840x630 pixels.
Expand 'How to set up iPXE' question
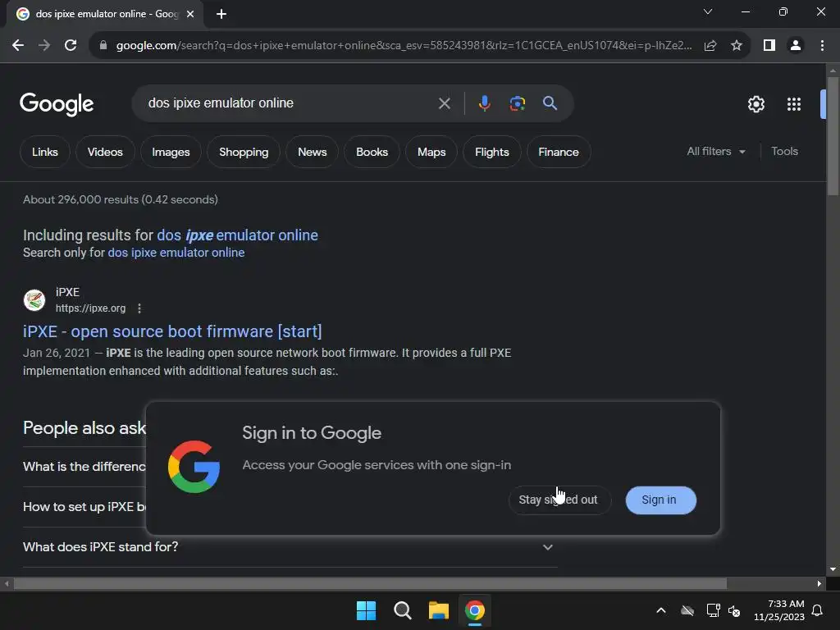pos(84,507)
